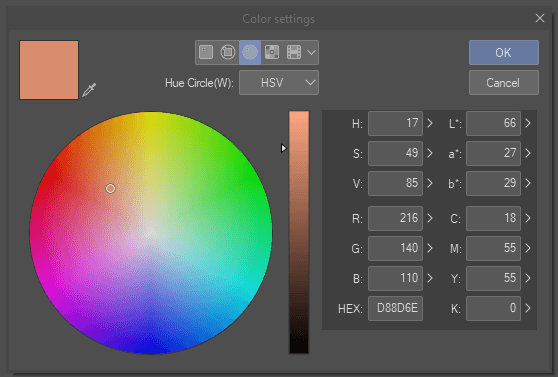Click the M value field
The height and width of the screenshot is (377, 558).
493,248
